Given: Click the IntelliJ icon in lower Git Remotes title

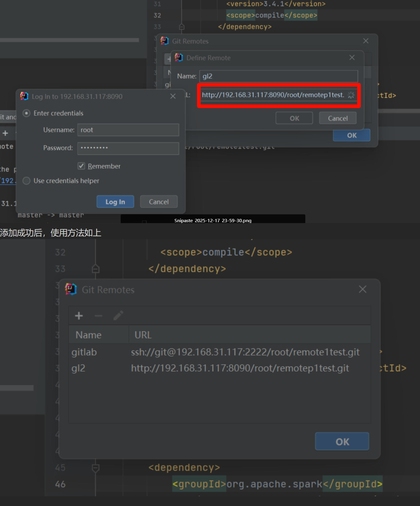Looking at the screenshot, I should (x=71, y=289).
